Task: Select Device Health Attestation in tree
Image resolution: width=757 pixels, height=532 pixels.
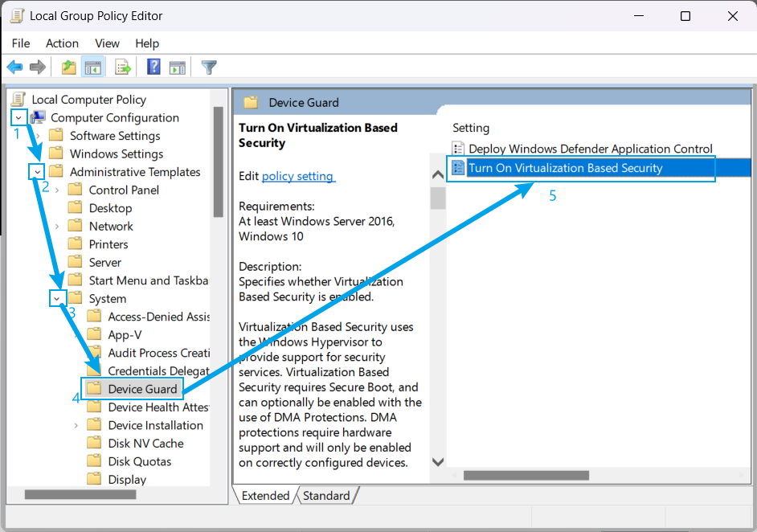Action: 159,407
